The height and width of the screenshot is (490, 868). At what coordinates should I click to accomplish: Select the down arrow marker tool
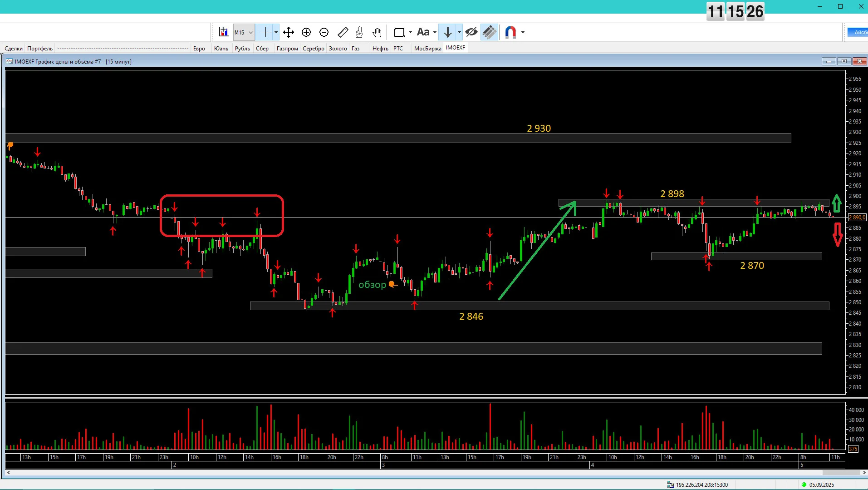click(448, 32)
